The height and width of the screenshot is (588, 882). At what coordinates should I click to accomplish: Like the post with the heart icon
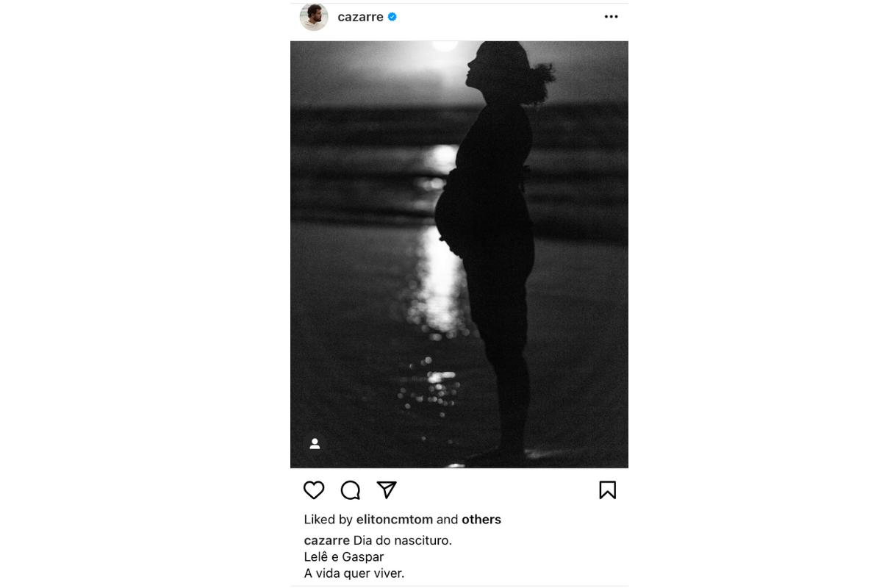pyautogui.click(x=314, y=490)
